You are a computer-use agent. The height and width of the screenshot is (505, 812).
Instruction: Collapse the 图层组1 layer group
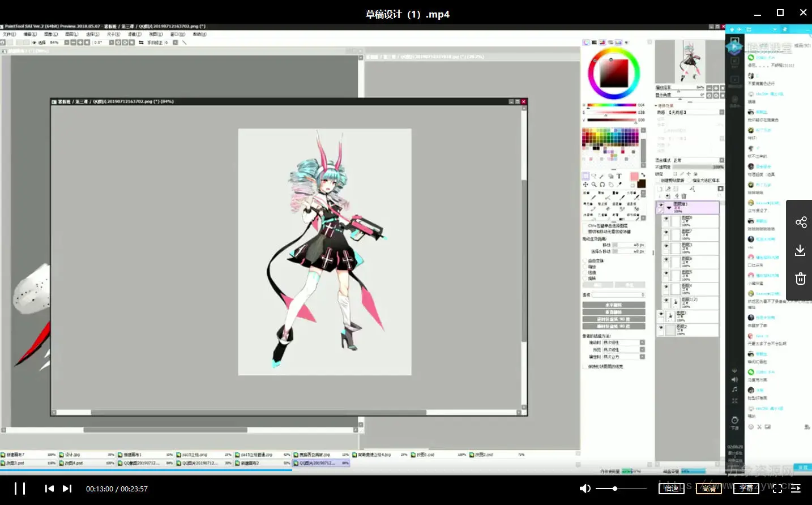(669, 208)
